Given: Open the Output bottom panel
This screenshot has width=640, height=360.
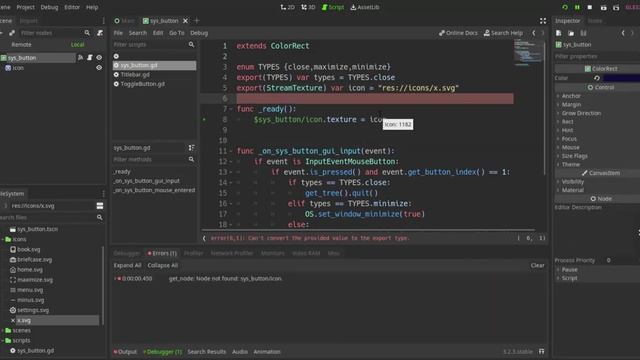Looking at the screenshot, I should (x=125, y=351).
